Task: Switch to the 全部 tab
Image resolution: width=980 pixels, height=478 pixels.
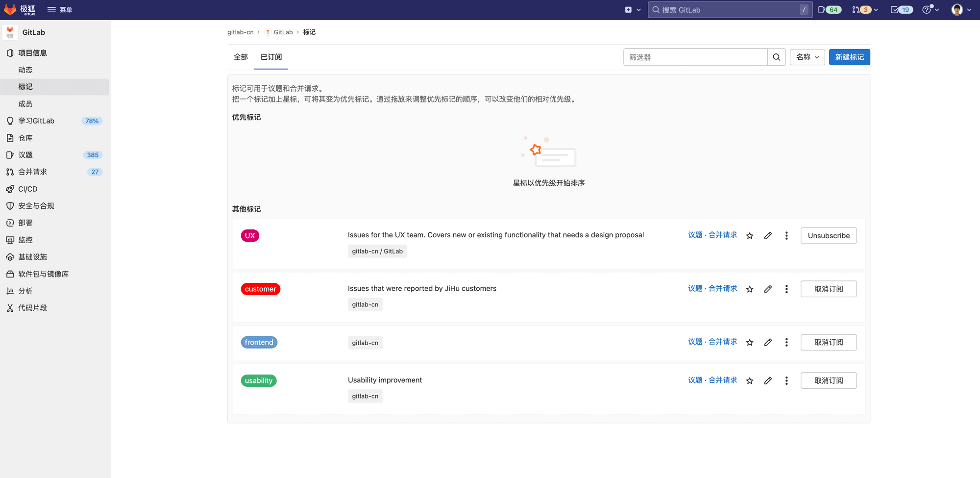Action: click(241, 57)
